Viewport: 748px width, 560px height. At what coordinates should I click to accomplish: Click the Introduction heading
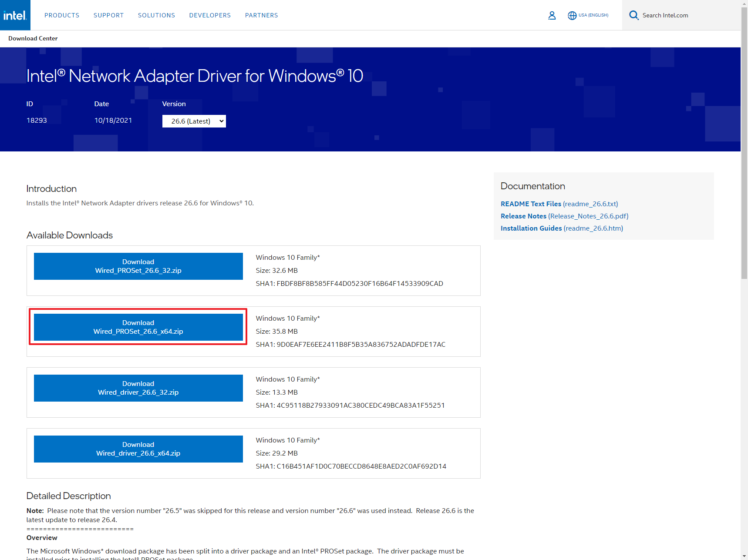click(x=51, y=188)
